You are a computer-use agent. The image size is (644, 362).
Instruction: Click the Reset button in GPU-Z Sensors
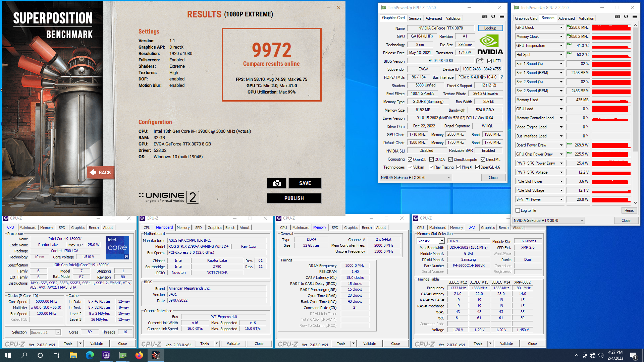(x=629, y=210)
